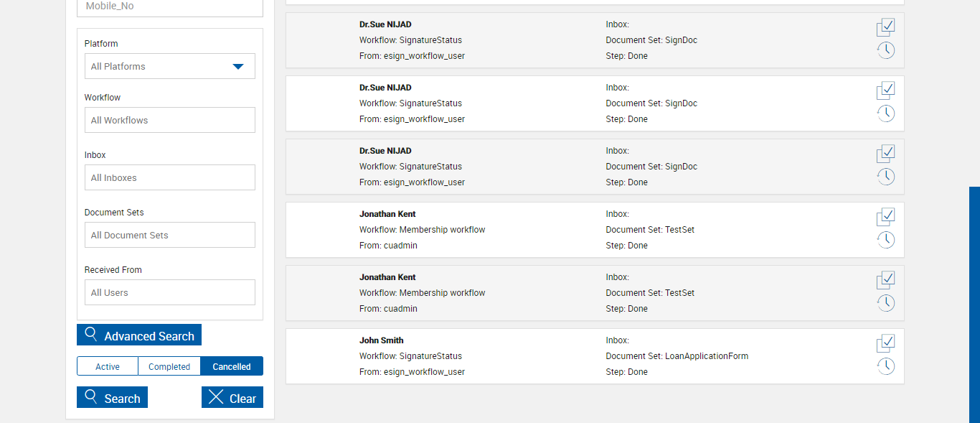Screen dimensions: 980x423
Task: Clear the search filters
Action: click(x=232, y=398)
